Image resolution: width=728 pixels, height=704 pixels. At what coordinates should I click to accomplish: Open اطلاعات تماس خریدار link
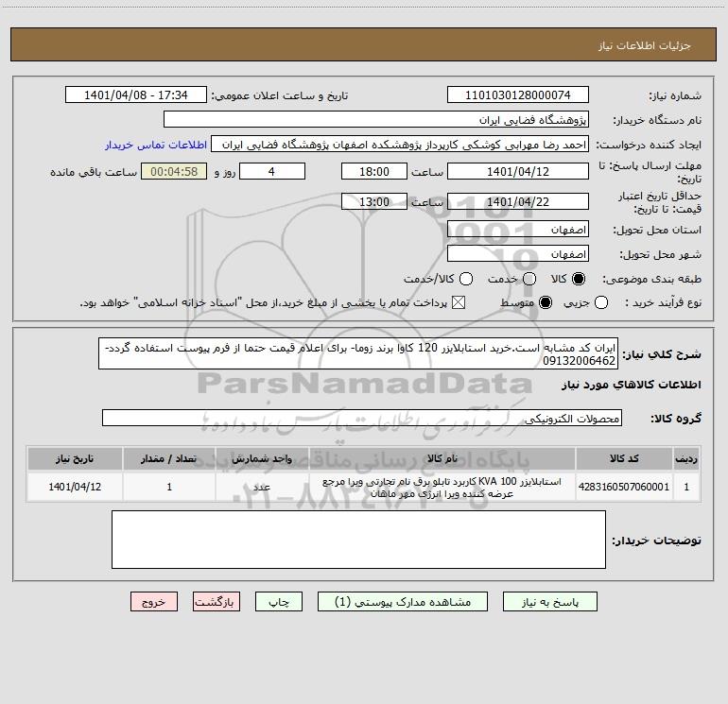coord(156,145)
